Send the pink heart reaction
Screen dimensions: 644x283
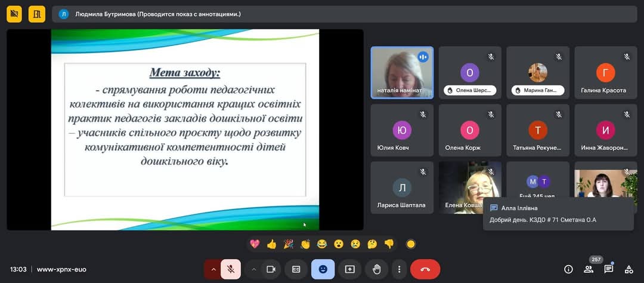point(255,244)
